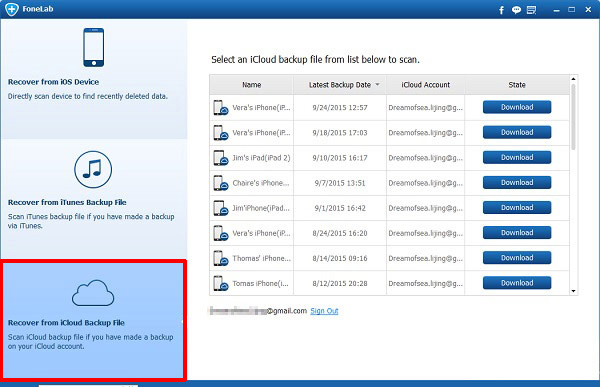
Task: Select Recover from iTunes Backup File tab
Action: (x=94, y=199)
